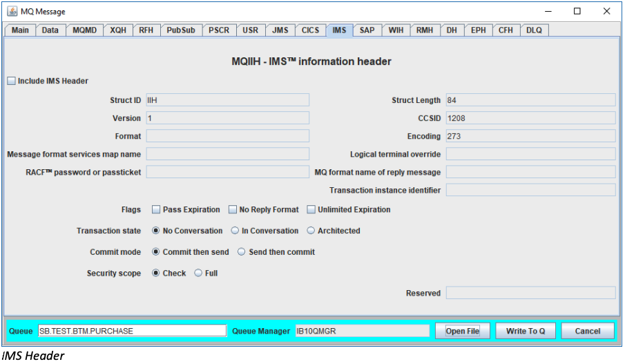Select the IMS tab

(339, 30)
